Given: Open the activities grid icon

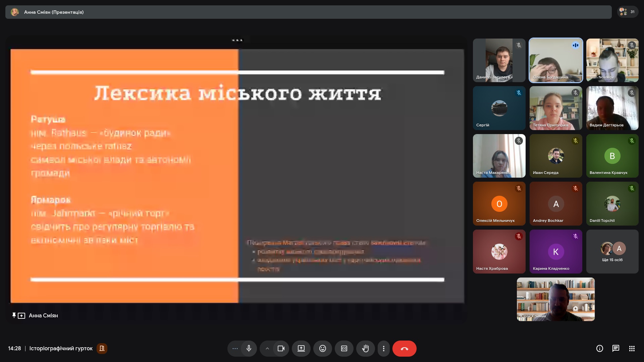Looking at the screenshot, I should [632, 349].
